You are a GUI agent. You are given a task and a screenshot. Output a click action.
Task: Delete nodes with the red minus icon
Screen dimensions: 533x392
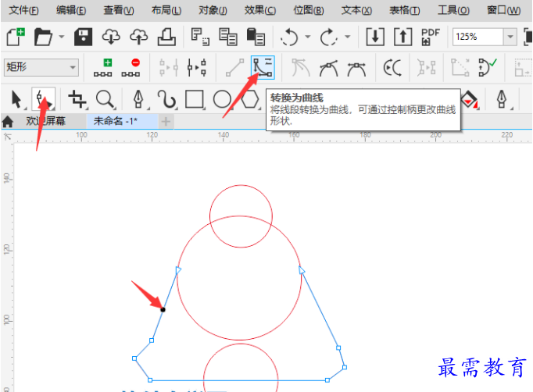point(131,67)
